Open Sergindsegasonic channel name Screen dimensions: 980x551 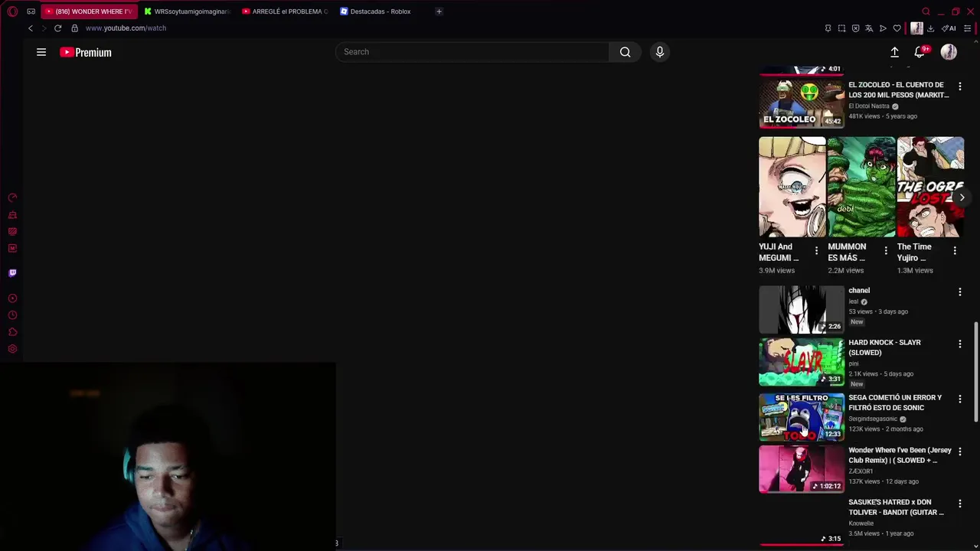pos(873,419)
